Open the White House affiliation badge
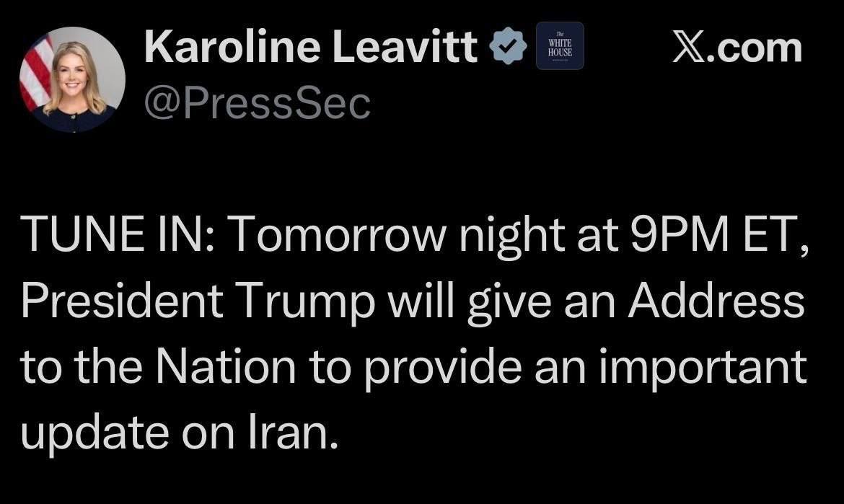Screen dimensions: 844x504 [560, 48]
